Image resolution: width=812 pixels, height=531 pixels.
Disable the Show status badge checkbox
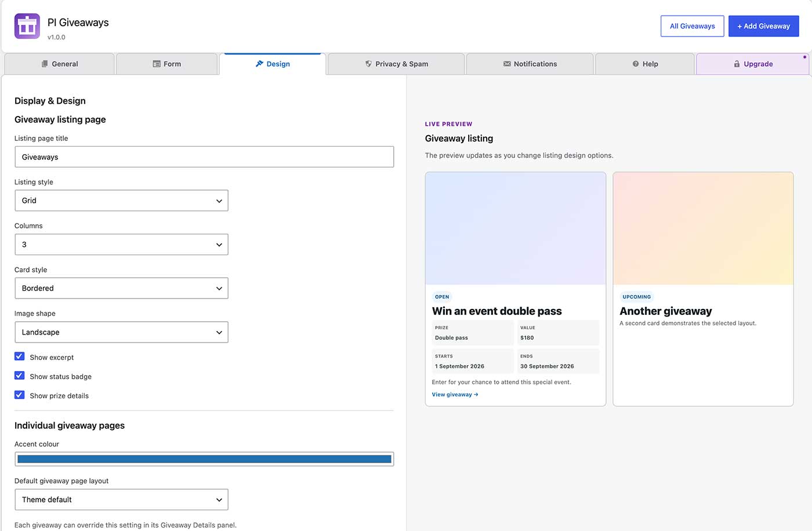pyautogui.click(x=19, y=376)
